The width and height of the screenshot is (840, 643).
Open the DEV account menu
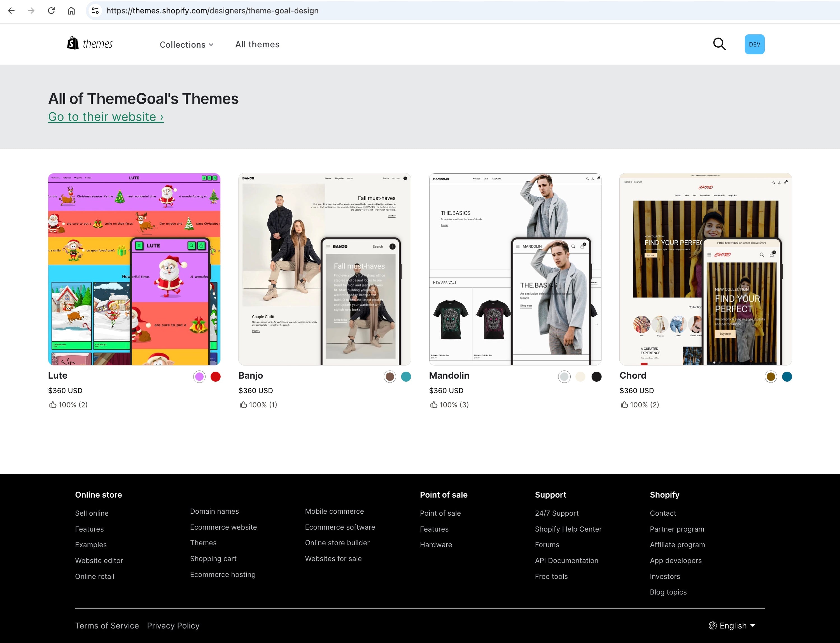click(x=754, y=44)
